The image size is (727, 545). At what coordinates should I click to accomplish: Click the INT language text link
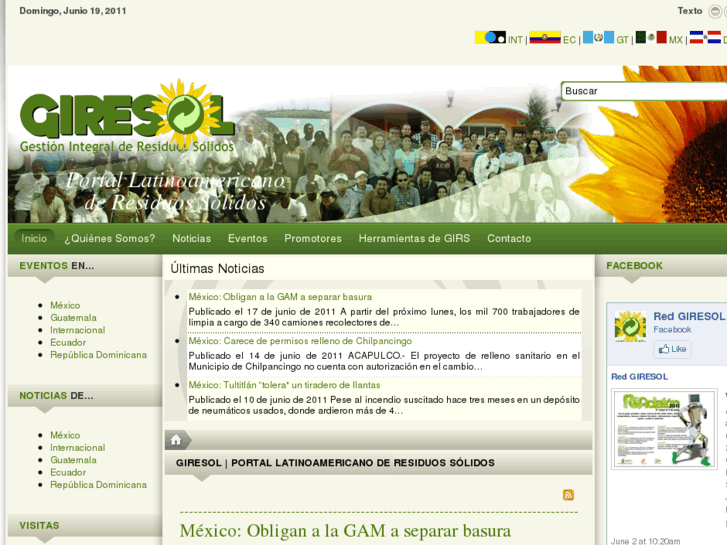tap(515, 40)
